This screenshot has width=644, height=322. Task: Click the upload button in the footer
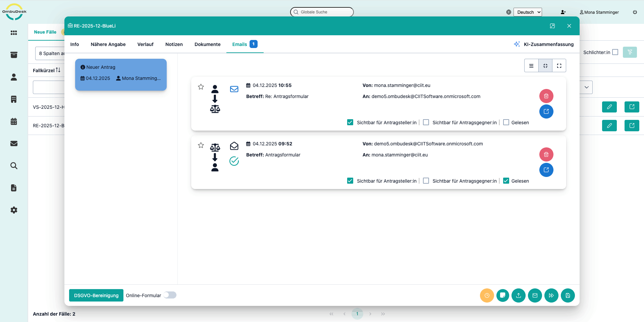click(x=519, y=295)
